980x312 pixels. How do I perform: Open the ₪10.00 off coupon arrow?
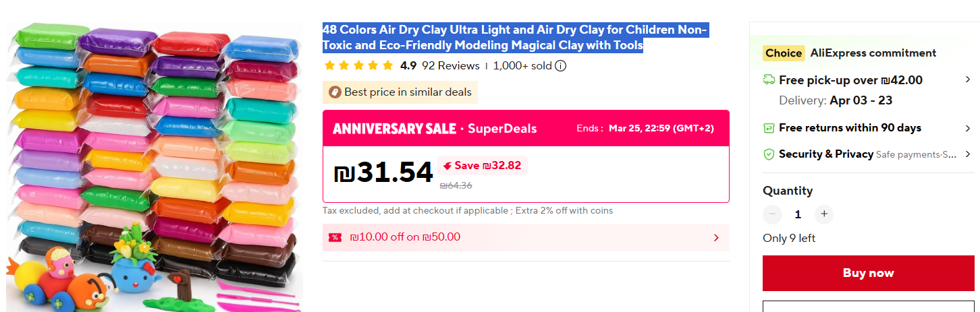coord(716,238)
